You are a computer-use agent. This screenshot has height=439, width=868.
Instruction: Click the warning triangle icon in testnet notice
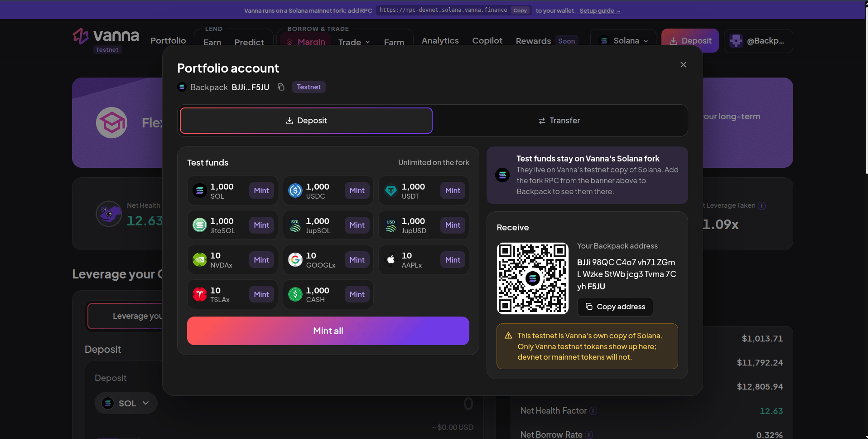click(508, 336)
